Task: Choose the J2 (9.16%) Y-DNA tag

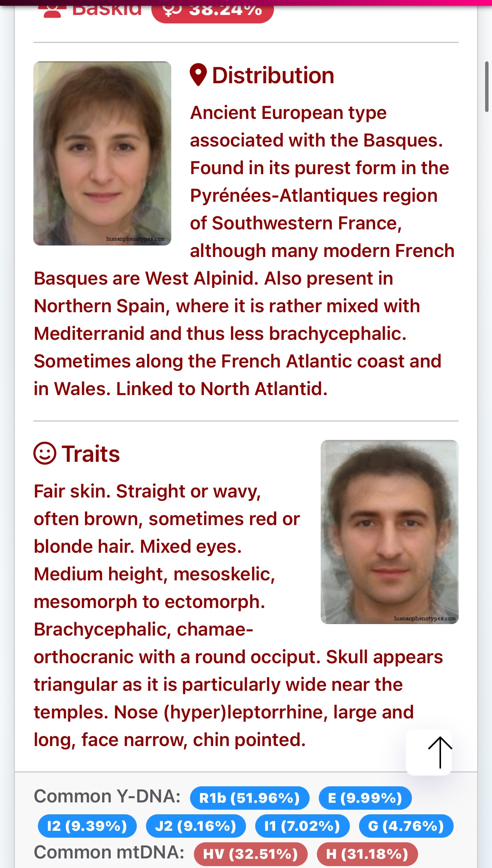Action: tap(196, 826)
